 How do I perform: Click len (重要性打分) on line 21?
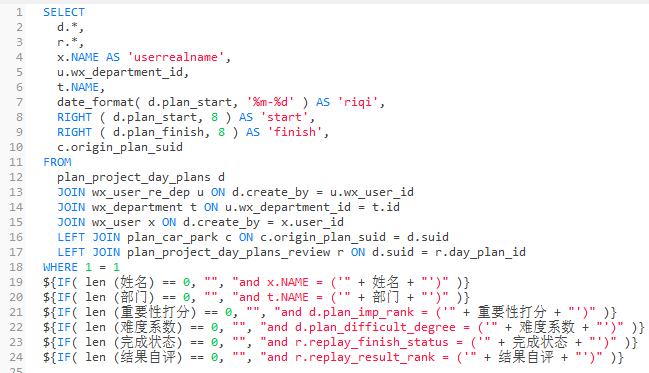[141, 312]
